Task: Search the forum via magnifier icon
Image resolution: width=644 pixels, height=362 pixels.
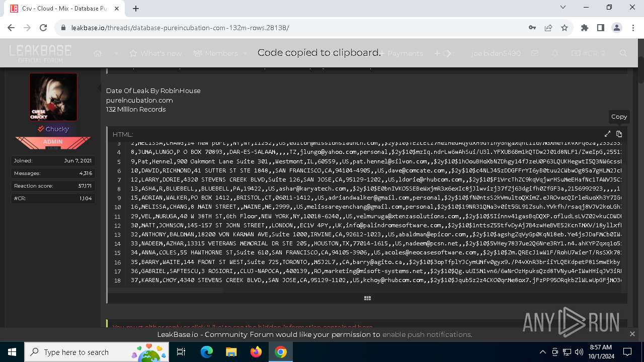Action: pyautogui.click(x=623, y=53)
